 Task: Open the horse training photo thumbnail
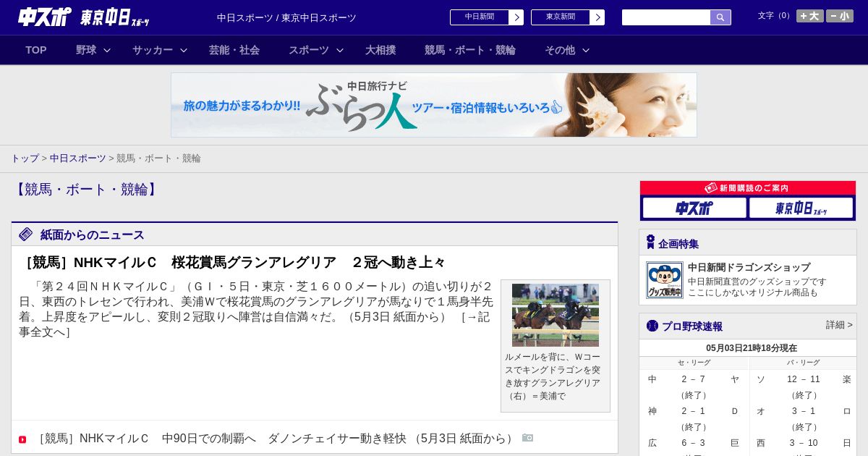tap(556, 315)
